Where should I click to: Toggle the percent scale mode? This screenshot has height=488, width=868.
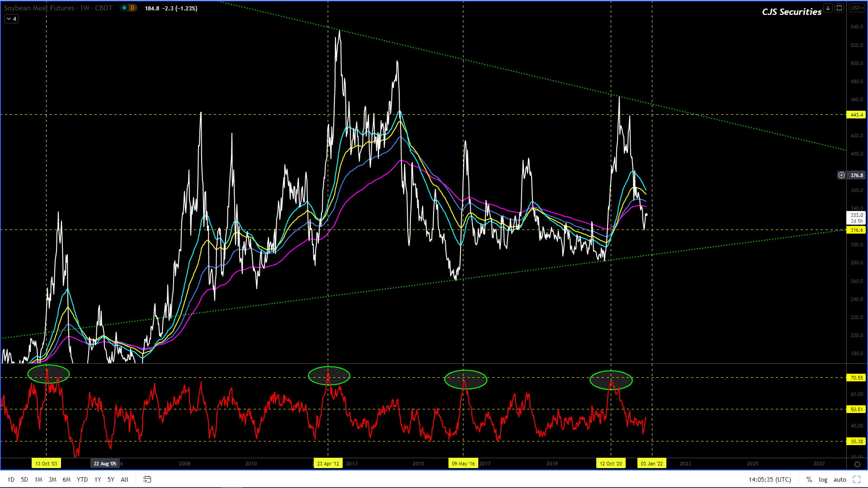tap(809, 479)
